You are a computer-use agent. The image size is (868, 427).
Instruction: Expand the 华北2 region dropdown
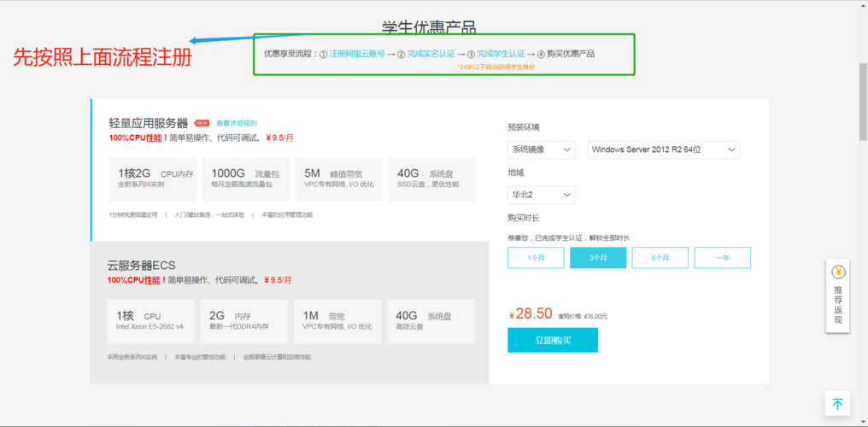pyautogui.click(x=542, y=196)
